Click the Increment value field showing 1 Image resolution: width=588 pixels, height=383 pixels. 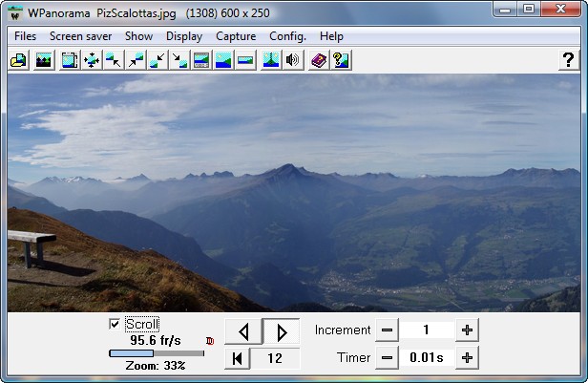click(x=427, y=330)
